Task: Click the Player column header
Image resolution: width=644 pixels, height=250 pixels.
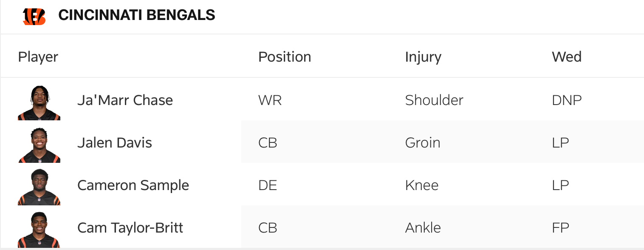Action: pos(38,57)
